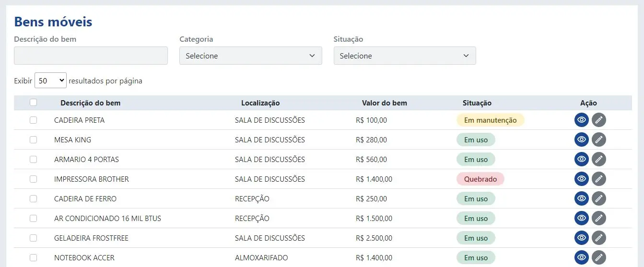View details of CADEIRA PRETA item
644x267 pixels.
[582, 120]
